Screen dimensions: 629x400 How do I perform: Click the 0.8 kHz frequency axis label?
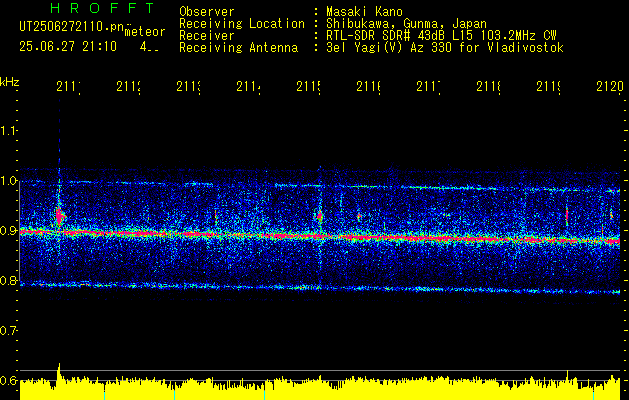pos(8,281)
